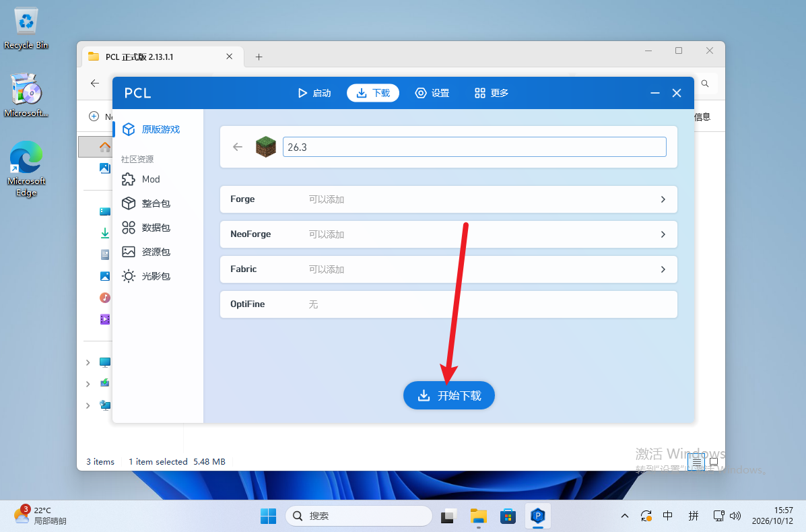Expand the NeoForge row chevron
806x532 pixels.
tap(663, 234)
